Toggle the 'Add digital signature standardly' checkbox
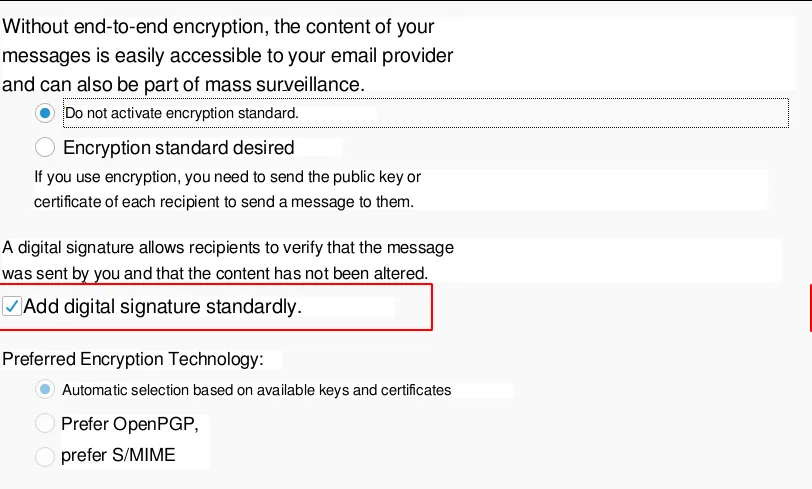 coord(12,307)
